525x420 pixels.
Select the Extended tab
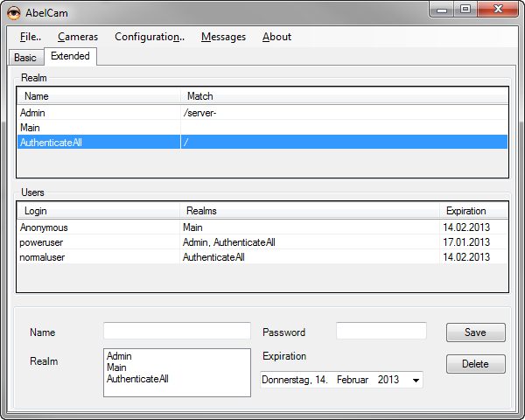click(x=70, y=56)
